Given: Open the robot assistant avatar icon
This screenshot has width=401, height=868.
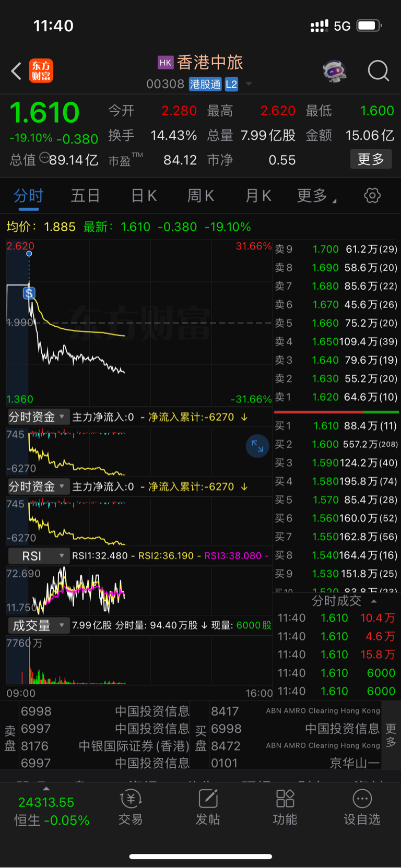Looking at the screenshot, I should pos(335,71).
